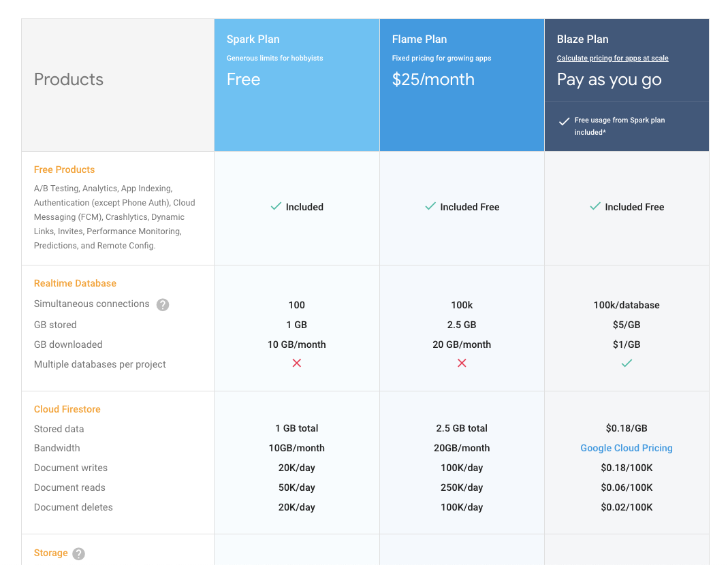Click the $25/month price text

[x=433, y=80]
